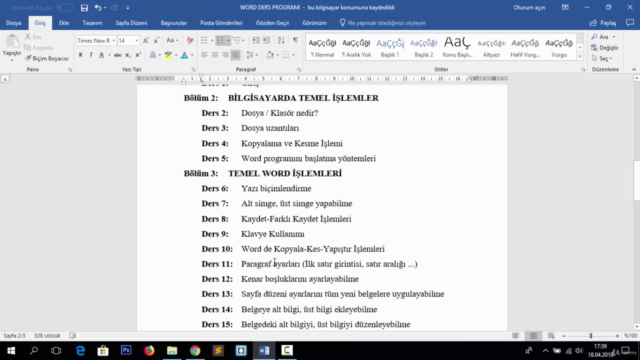
Task: Switch to the Sayfa Düzeni tab
Action: pos(131,23)
